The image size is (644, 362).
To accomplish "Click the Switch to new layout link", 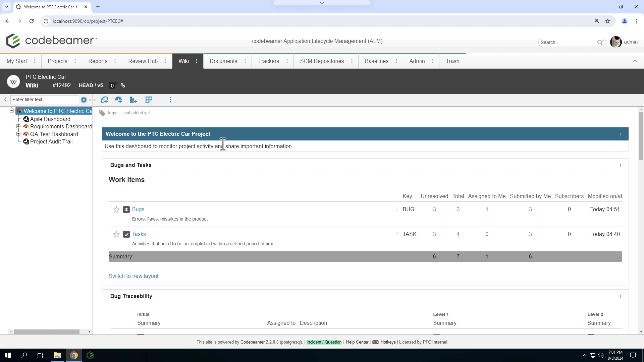I will [x=133, y=276].
